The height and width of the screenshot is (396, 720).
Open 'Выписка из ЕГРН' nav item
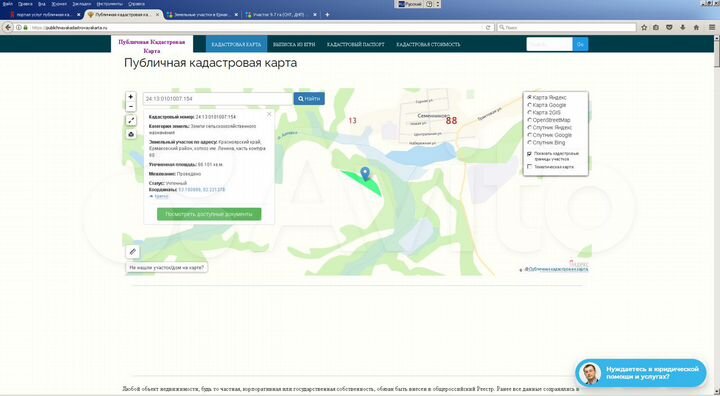click(294, 44)
